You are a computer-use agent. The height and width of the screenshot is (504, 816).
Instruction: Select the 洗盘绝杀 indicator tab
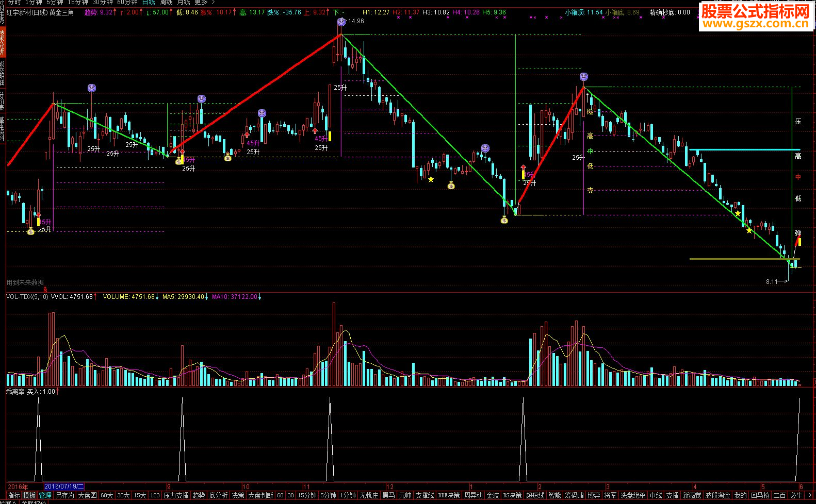click(633, 495)
